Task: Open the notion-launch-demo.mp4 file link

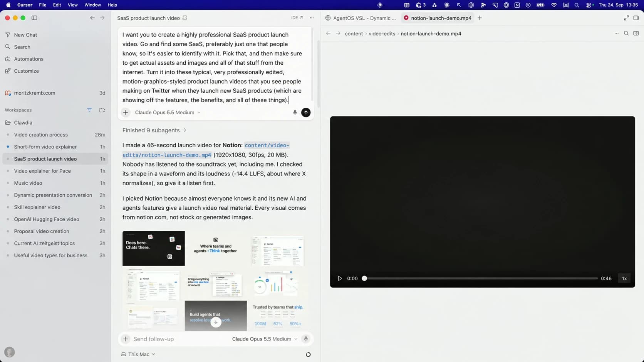Action: [206, 150]
